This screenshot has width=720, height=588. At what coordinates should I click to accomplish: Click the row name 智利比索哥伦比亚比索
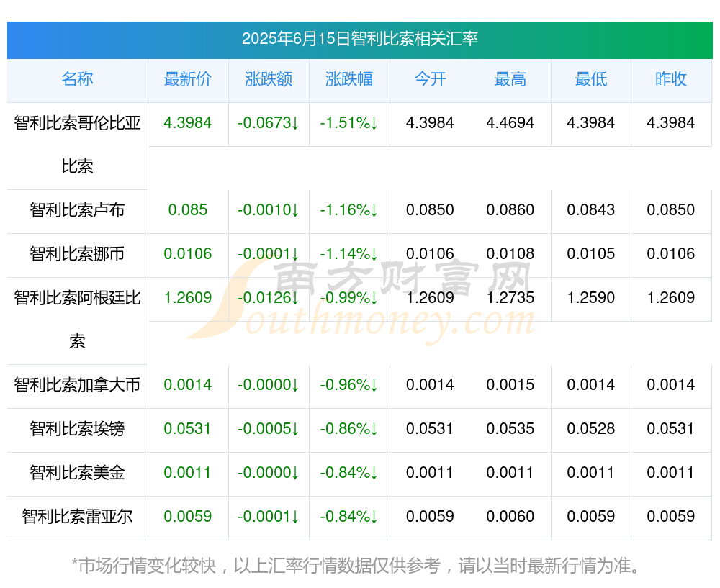pos(77,145)
